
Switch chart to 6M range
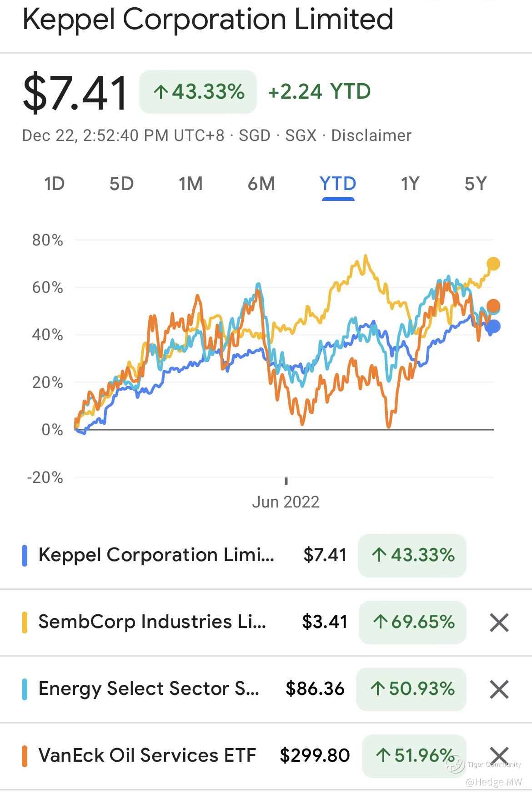point(261,184)
